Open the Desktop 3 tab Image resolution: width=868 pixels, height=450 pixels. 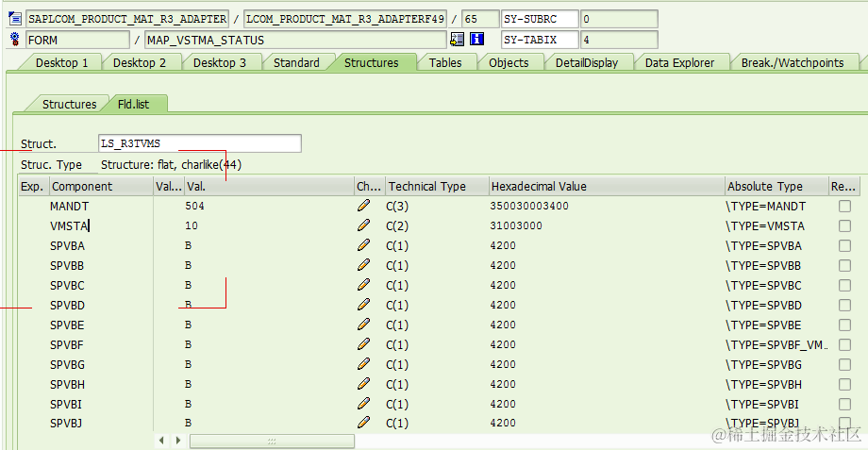point(220,62)
